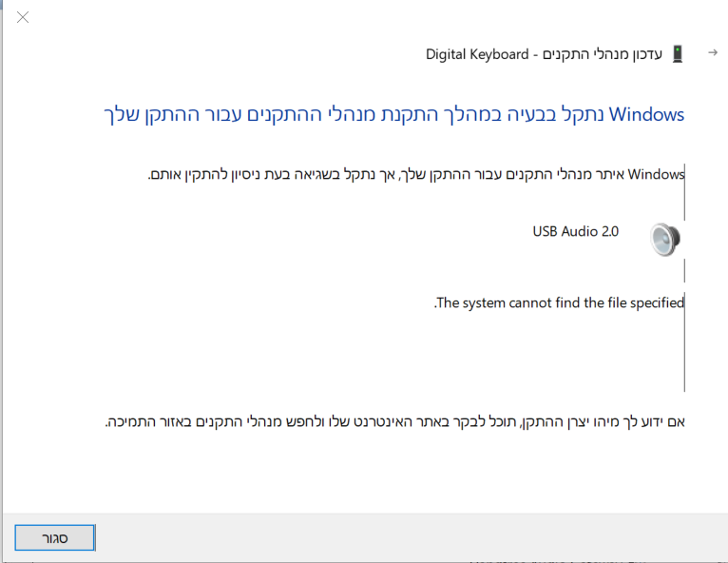Close the driver update dialog with X

(23, 18)
